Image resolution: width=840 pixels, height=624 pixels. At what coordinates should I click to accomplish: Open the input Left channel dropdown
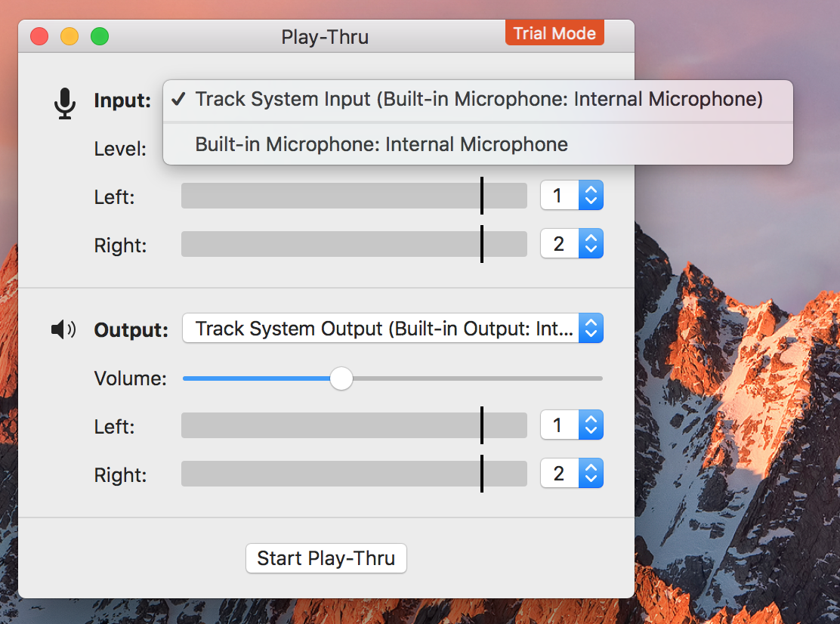pos(572,195)
